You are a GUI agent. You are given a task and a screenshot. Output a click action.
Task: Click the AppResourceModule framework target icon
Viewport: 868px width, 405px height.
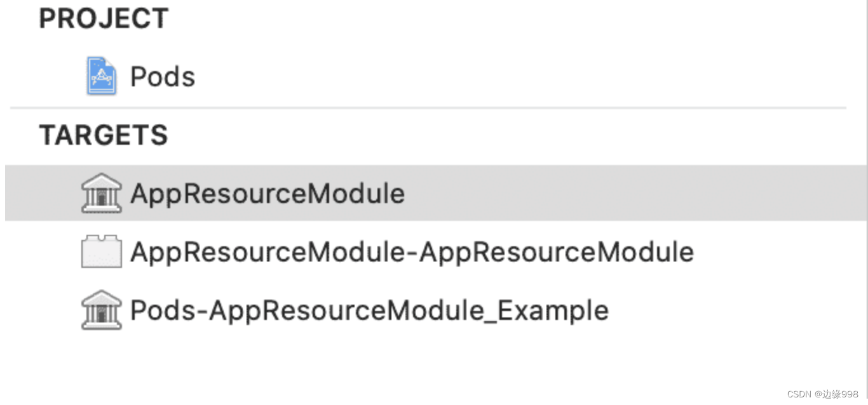pyautogui.click(x=101, y=193)
